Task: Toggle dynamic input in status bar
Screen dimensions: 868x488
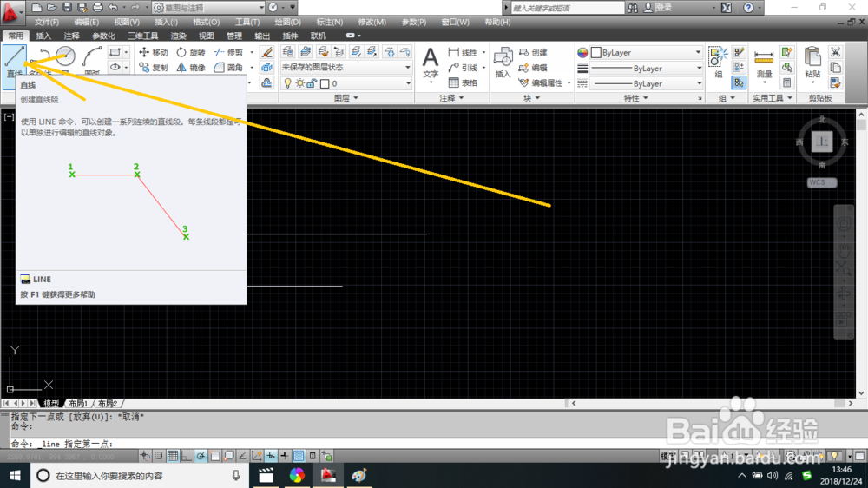Action: click(271, 456)
